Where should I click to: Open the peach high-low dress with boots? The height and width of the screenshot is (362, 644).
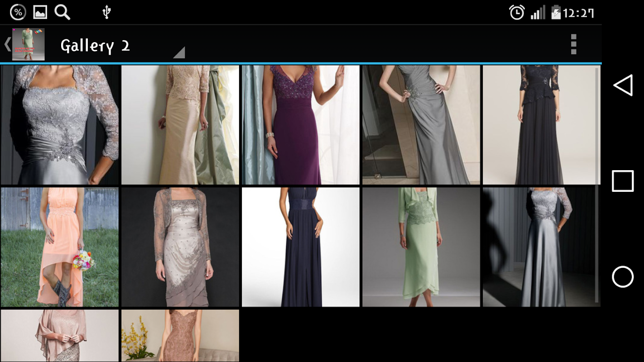pos(60,247)
